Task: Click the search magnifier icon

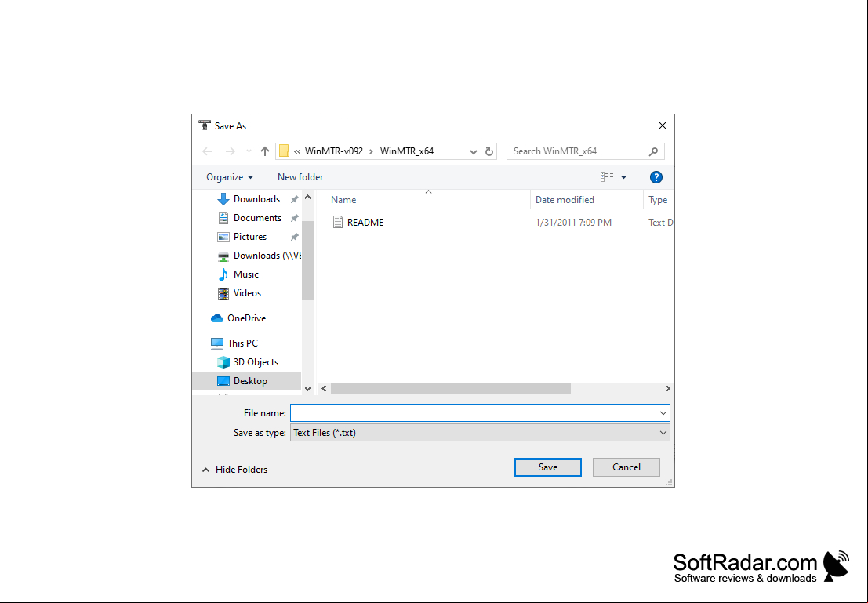Action: click(653, 151)
